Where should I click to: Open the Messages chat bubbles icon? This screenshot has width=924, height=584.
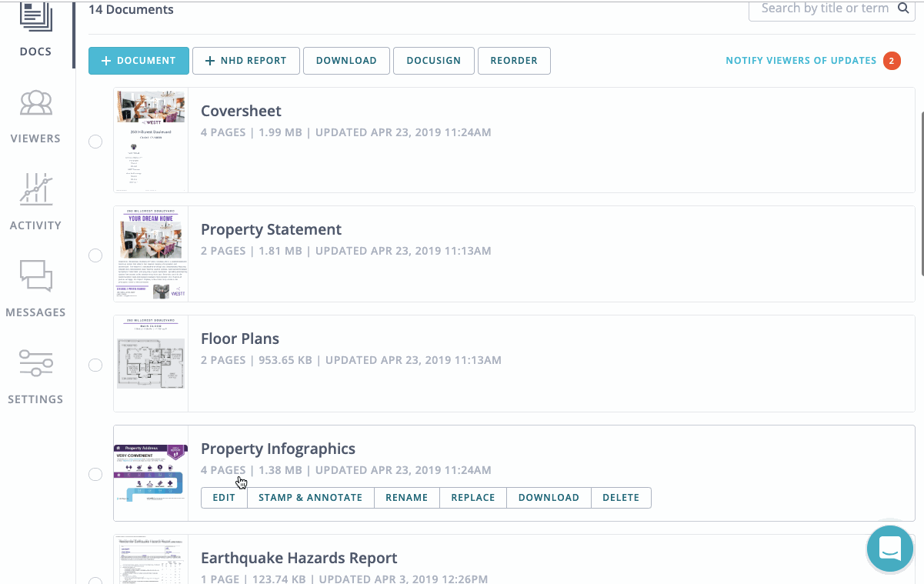pyautogui.click(x=35, y=277)
